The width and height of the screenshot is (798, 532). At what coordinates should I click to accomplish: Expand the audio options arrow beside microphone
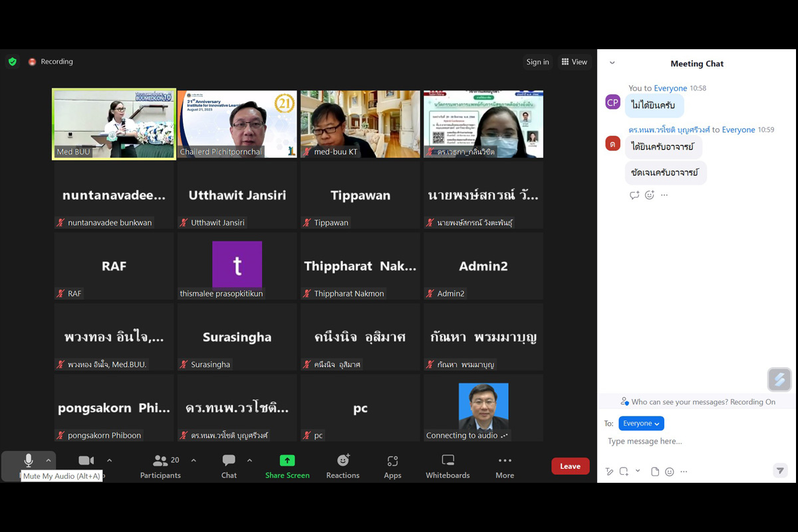49,460
